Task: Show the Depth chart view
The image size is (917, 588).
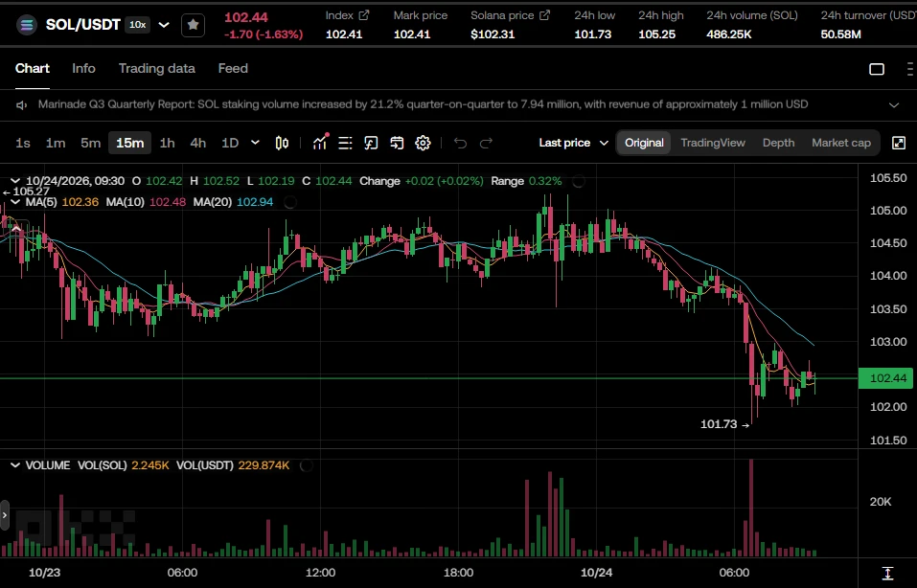Action: pos(778,144)
